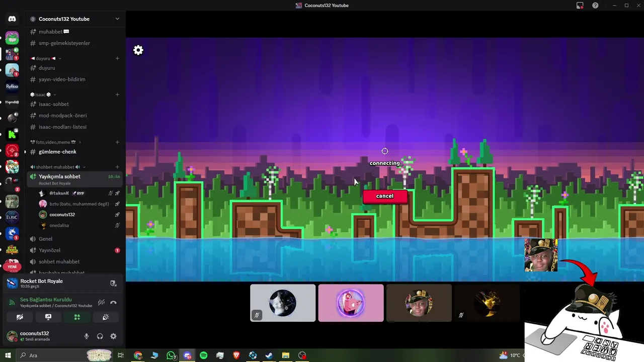
Task: Open isaac-sohbet channel
Action: point(75,104)
